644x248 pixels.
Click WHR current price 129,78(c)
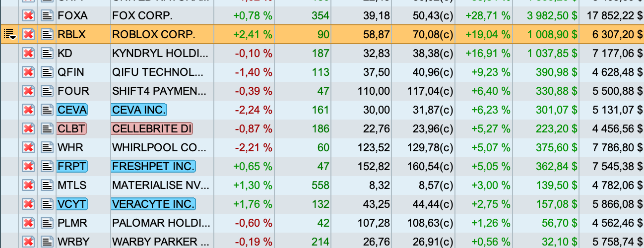[430, 148]
